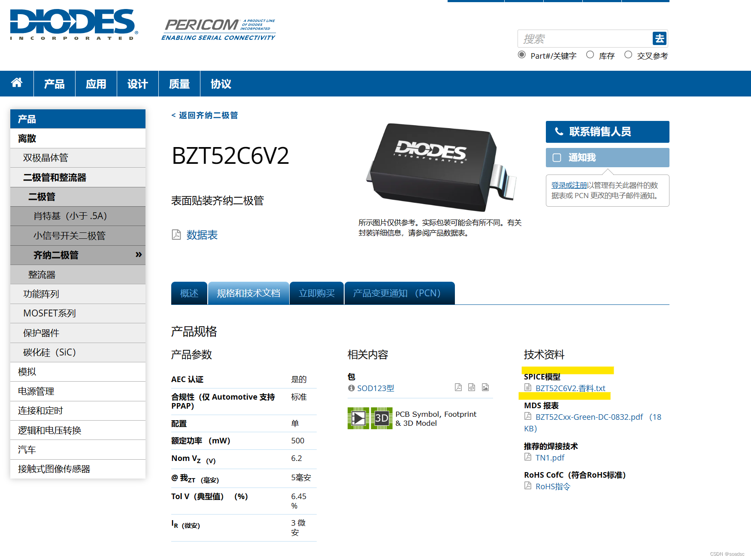Select 逻辑和电压转换 in the sidebar
The width and height of the screenshot is (751, 560).
(78, 430)
